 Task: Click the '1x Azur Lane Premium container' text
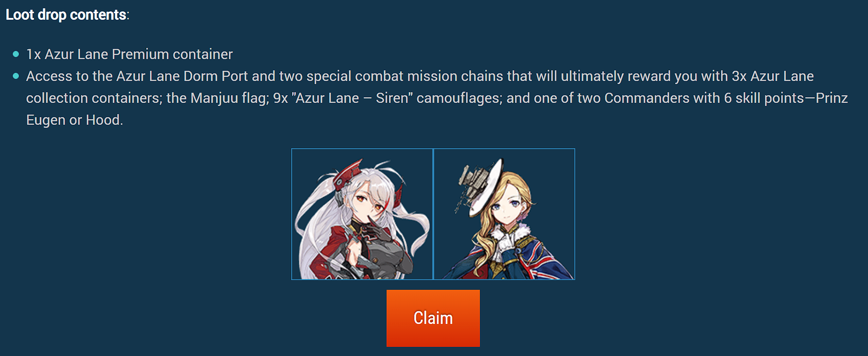coord(130,54)
